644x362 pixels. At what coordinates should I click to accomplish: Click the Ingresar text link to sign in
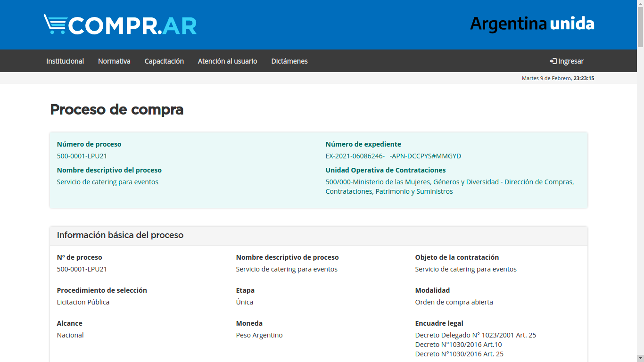(571, 61)
